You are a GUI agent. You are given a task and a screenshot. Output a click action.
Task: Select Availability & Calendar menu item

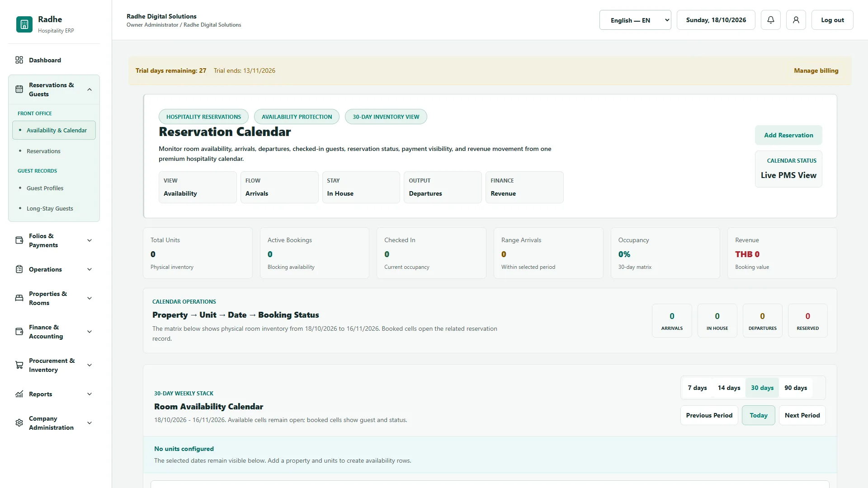pos(54,130)
